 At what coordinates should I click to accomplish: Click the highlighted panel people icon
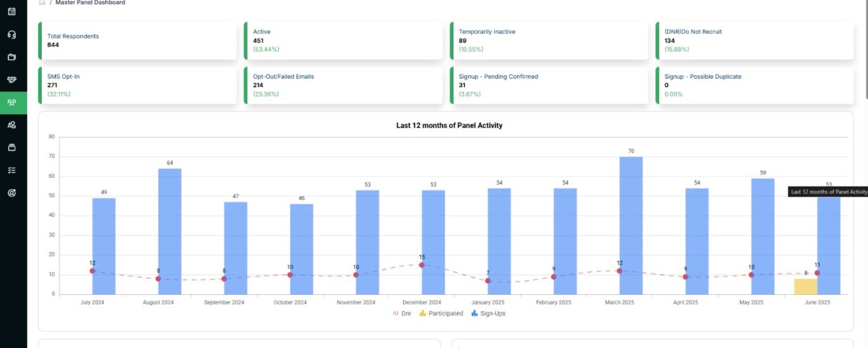coord(11,103)
